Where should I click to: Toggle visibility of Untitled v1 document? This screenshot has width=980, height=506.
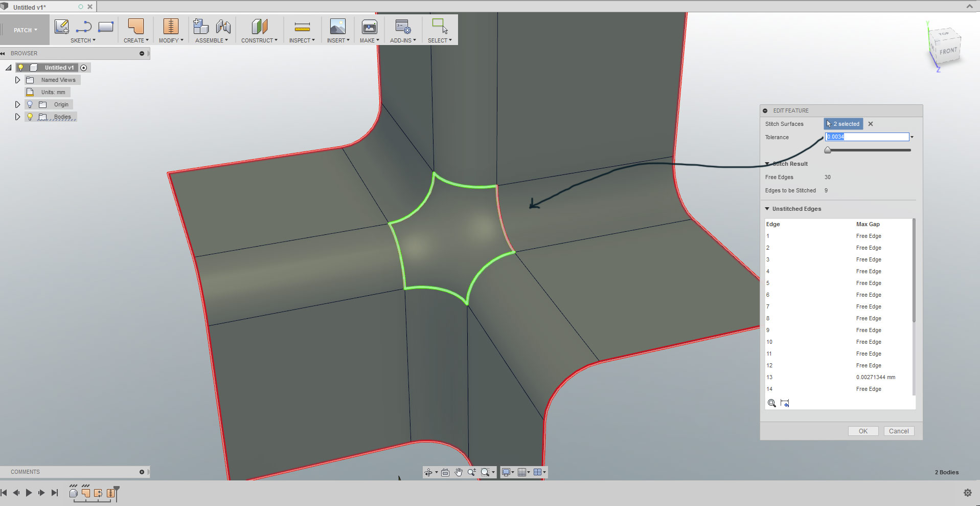(x=20, y=67)
